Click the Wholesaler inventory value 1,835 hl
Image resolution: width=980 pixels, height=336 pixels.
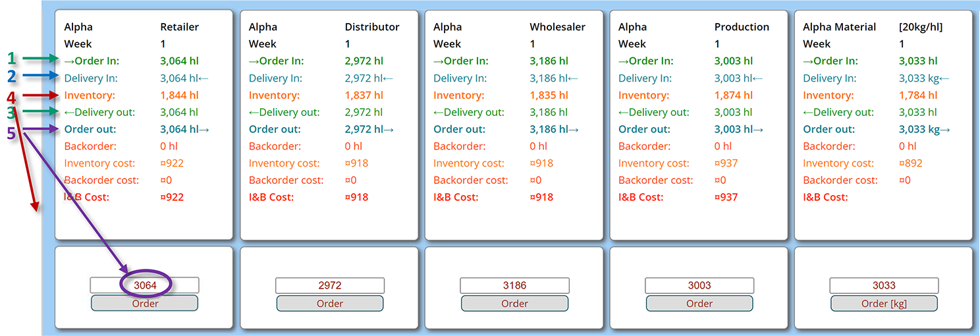[x=549, y=96]
